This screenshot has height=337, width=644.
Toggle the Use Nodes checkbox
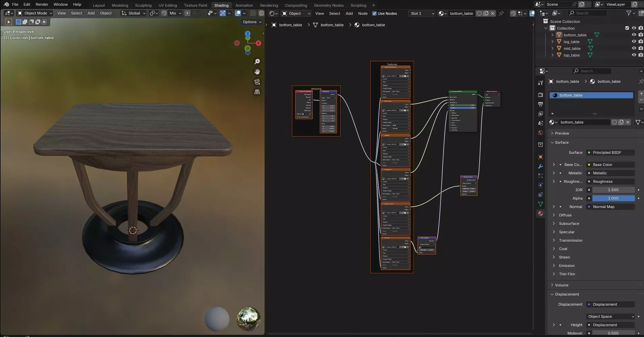[374, 13]
